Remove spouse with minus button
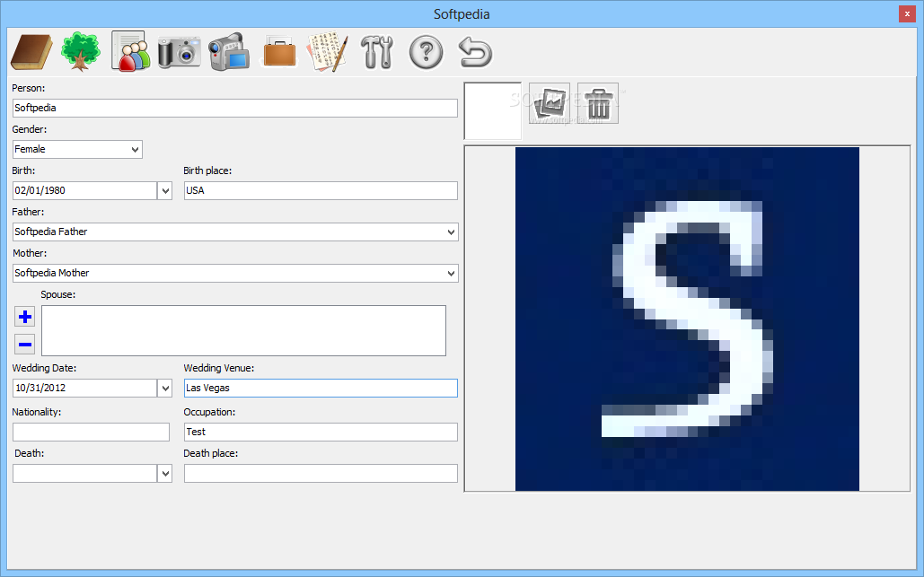The width and height of the screenshot is (924, 577). pyautogui.click(x=25, y=344)
